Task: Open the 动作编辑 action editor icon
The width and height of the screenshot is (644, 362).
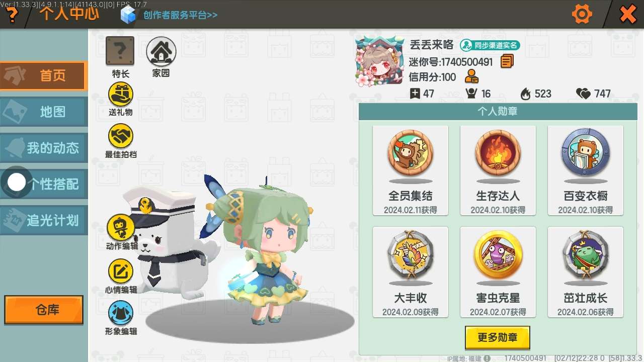Action: (121, 227)
